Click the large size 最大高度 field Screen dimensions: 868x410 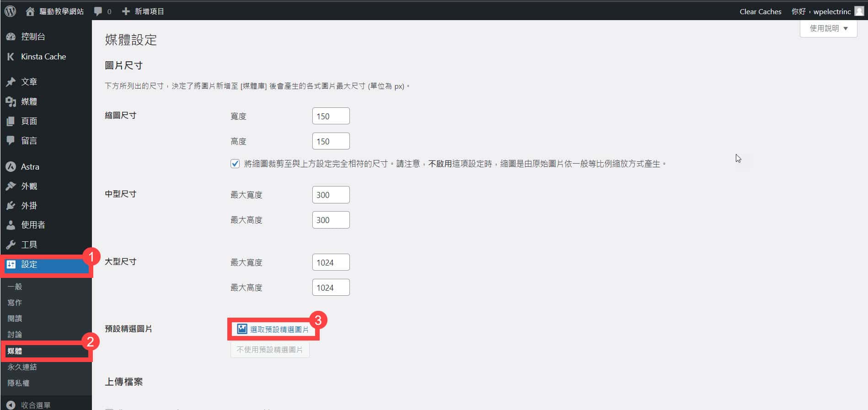tap(331, 288)
